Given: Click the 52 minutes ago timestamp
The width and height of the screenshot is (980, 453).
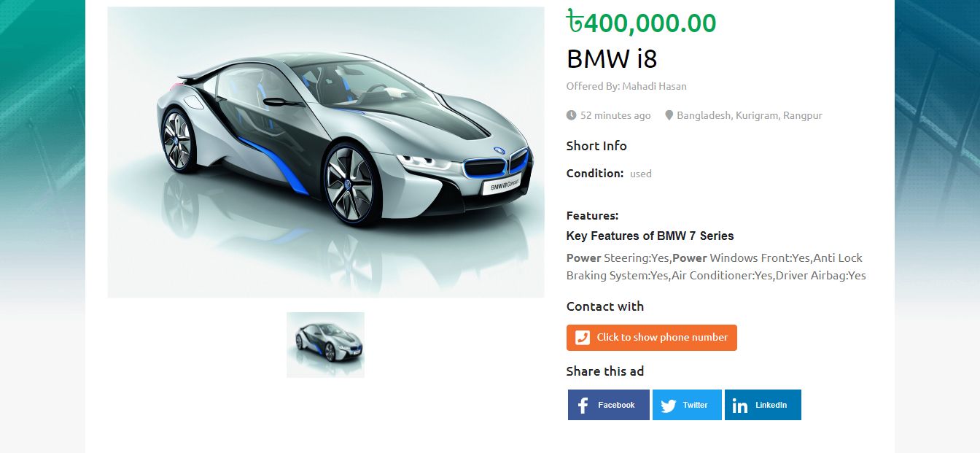Looking at the screenshot, I should click(615, 115).
